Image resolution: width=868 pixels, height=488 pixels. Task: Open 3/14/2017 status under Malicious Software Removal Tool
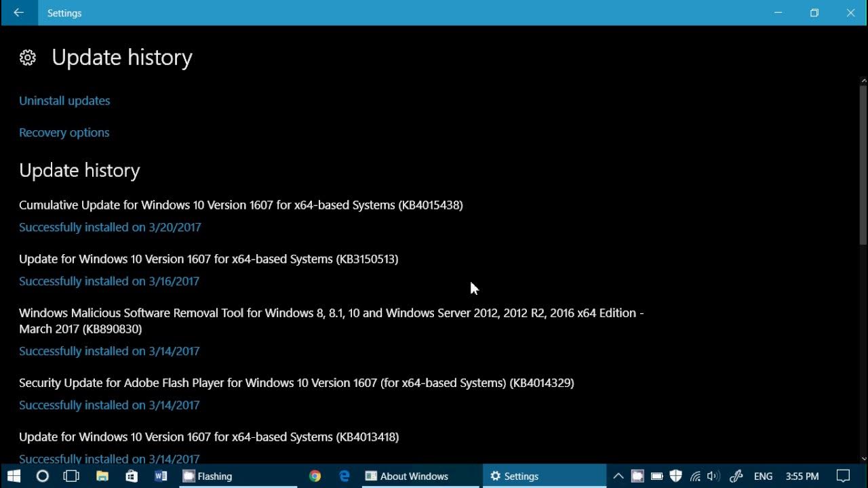(x=109, y=351)
